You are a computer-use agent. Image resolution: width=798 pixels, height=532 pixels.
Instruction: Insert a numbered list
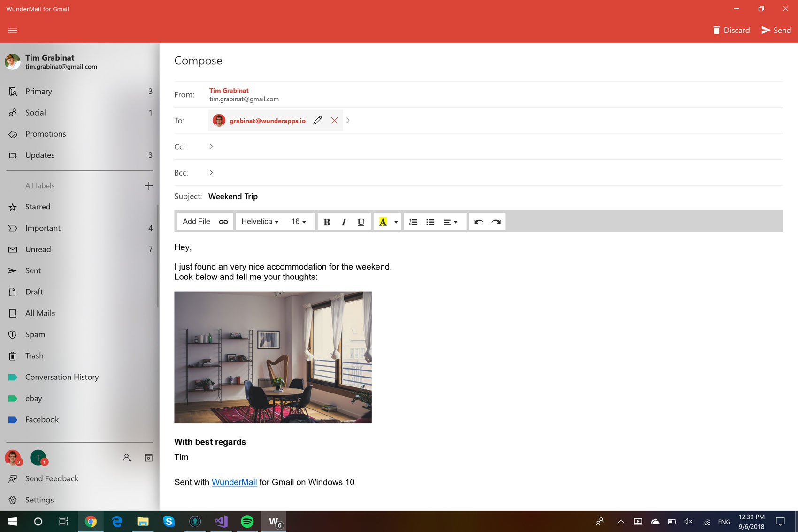(x=413, y=222)
